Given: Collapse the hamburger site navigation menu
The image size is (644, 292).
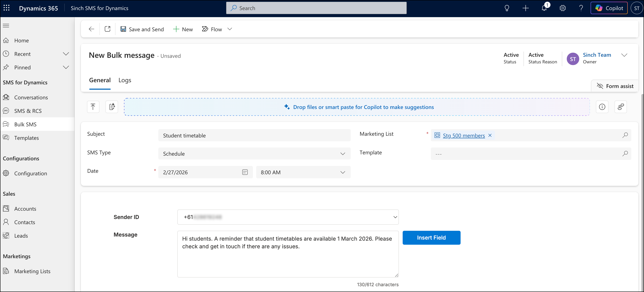Looking at the screenshot, I should 6,25.
